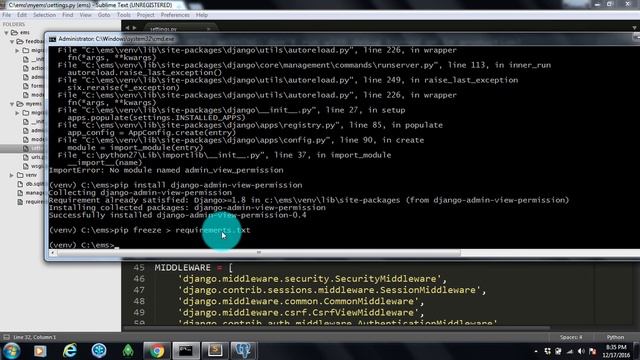Viewport: 640px width, 360px height.
Task: Click the volume speaker tray icon
Action: (x=581, y=351)
